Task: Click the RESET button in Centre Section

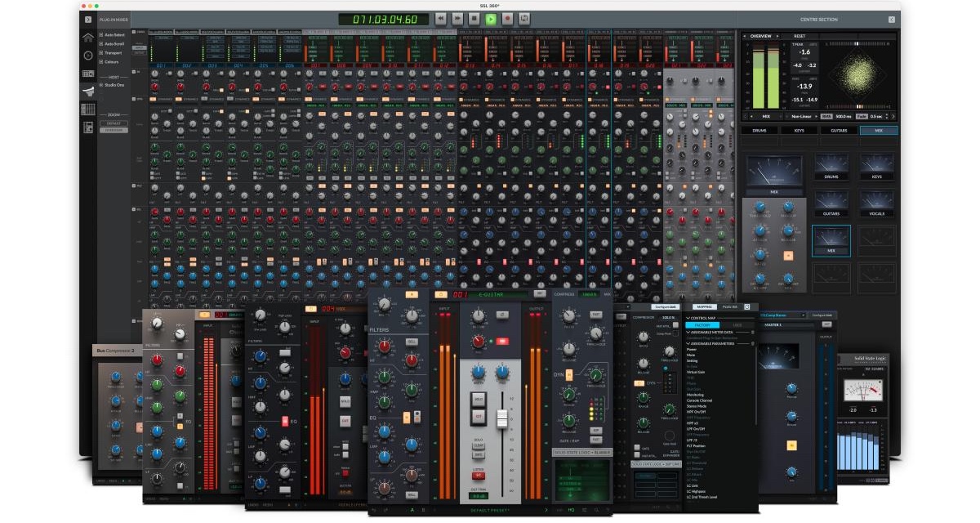Action: (x=800, y=36)
